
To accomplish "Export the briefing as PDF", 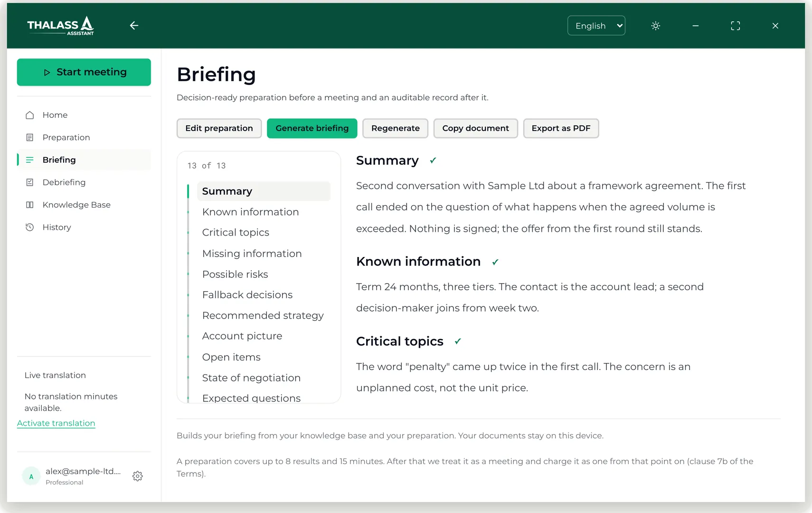I will [x=561, y=128].
